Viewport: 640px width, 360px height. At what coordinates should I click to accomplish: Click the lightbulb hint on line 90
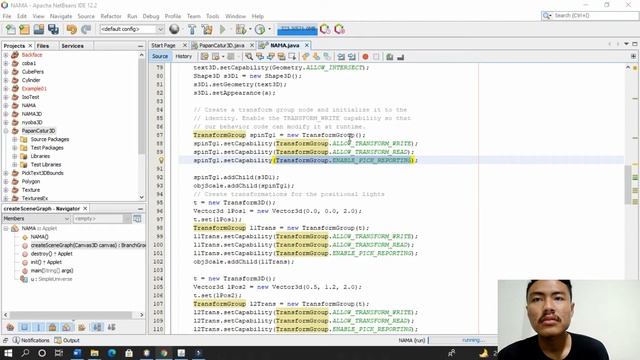(161, 160)
